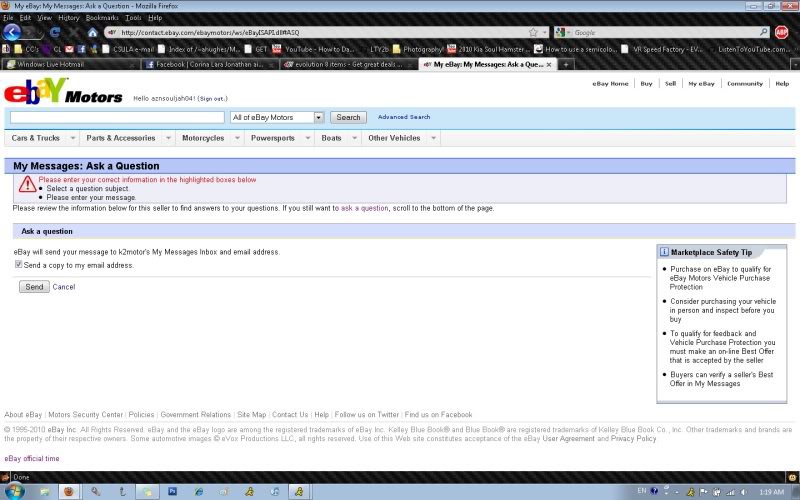Screen dimensions: 800x500
Task: Open the CC's folder bookmark
Action: (x=26, y=49)
